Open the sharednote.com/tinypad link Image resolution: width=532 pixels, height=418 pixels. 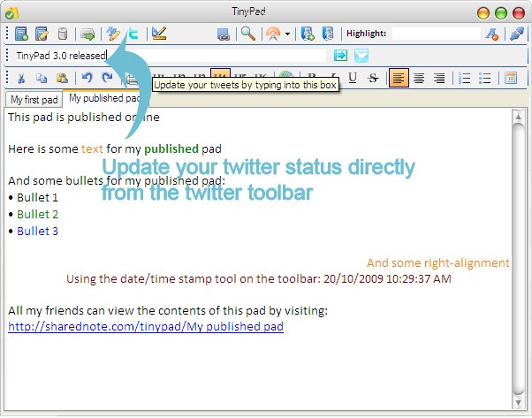146,326
